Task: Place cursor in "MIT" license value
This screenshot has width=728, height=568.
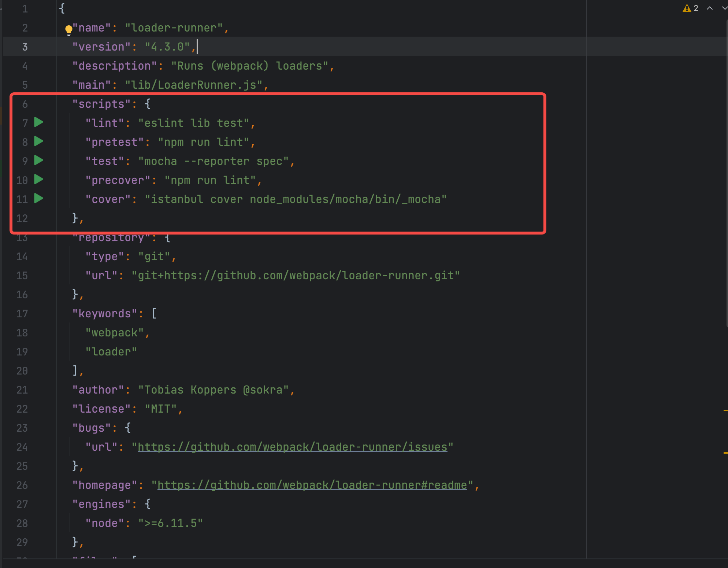Action: point(161,409)
